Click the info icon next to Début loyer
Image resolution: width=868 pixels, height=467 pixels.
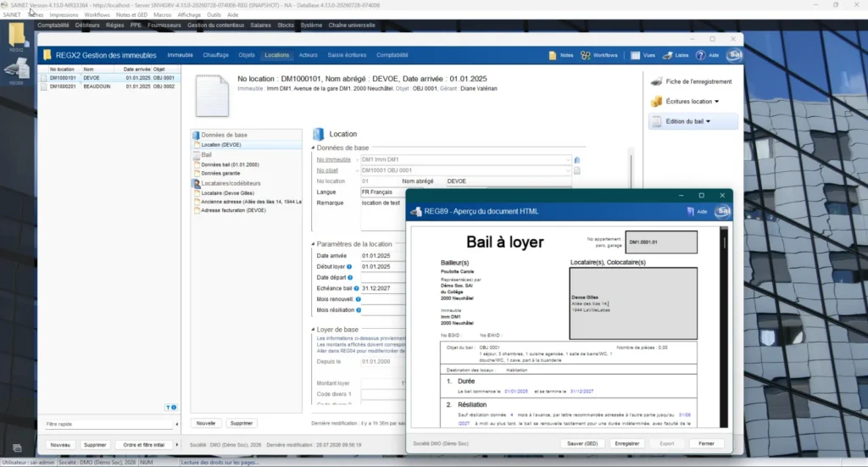coord(349,267)
